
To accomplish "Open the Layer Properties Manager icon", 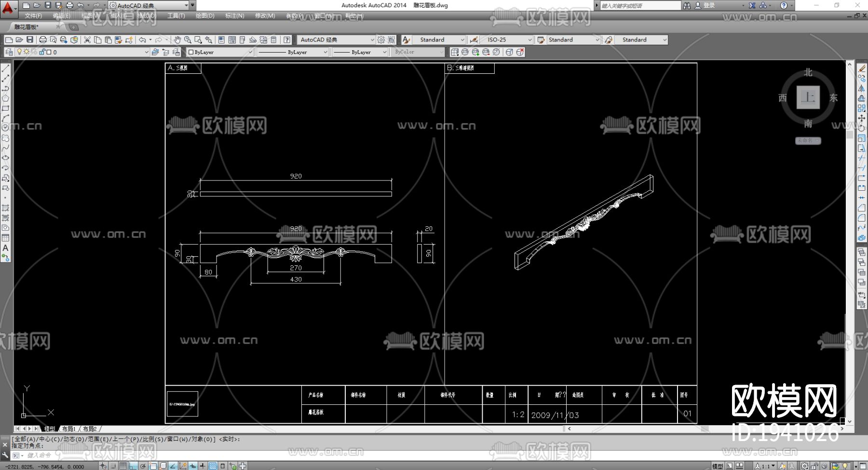I will pyautogui.click(x=9, y=52).
